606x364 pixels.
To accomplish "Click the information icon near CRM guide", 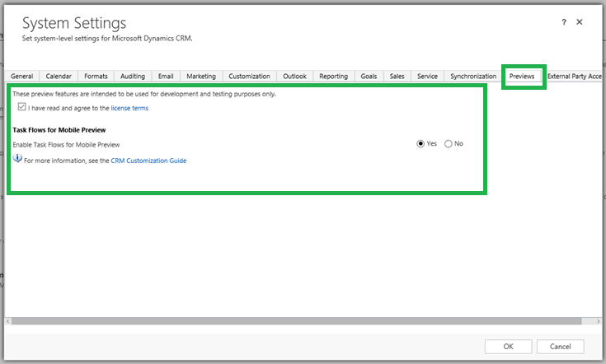I will tap(17, 159).
